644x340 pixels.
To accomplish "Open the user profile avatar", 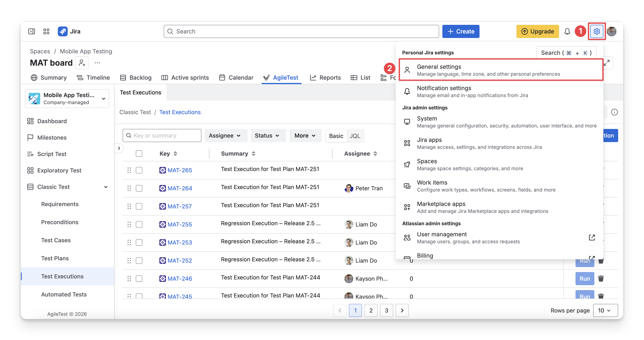I will (x=612, y=31).
